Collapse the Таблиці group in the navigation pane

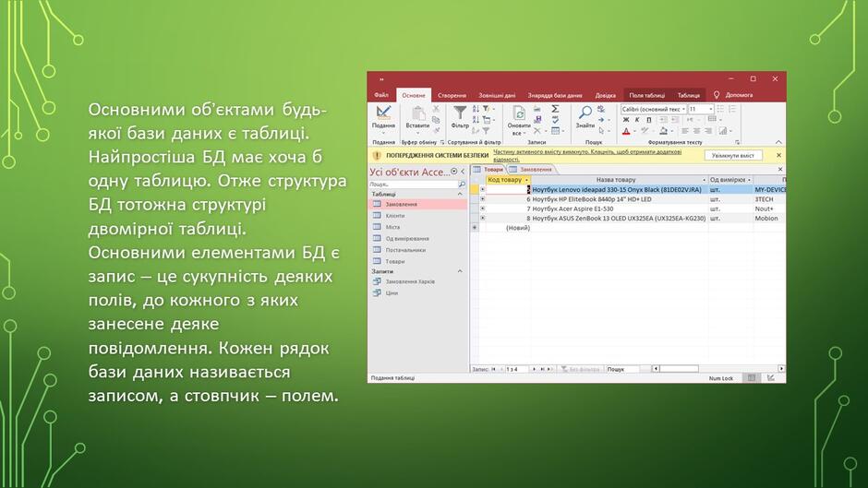(460, 195)
